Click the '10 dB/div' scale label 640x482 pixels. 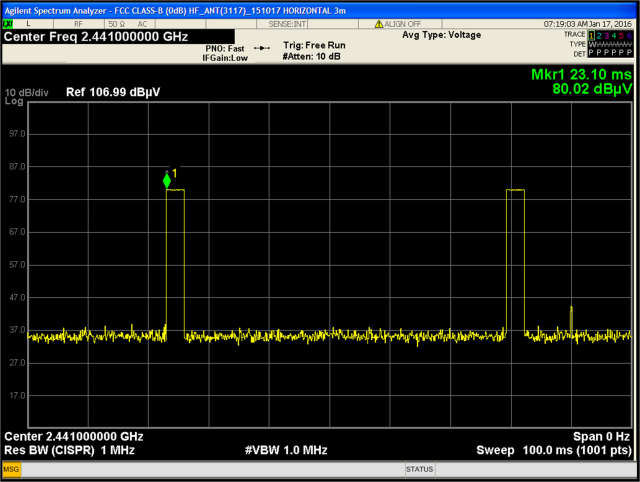pyautogui.click(x=27, y=93)
